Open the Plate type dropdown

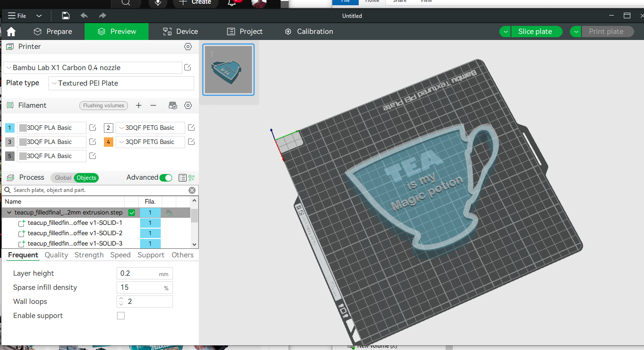121,83
